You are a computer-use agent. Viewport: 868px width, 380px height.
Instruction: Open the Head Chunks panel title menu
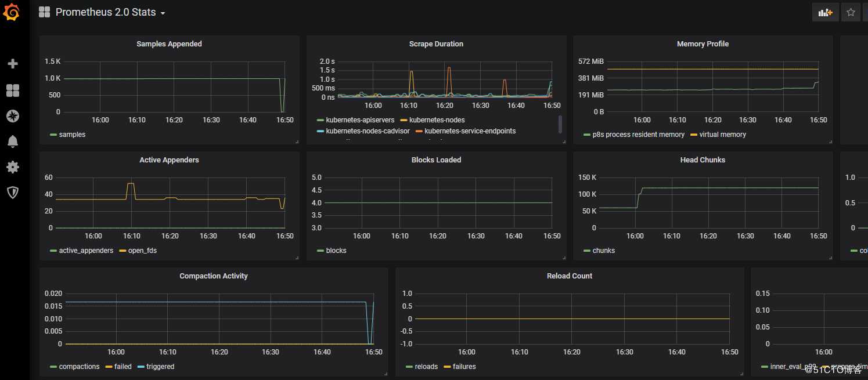pyautogui.click(x=703, y=160)
